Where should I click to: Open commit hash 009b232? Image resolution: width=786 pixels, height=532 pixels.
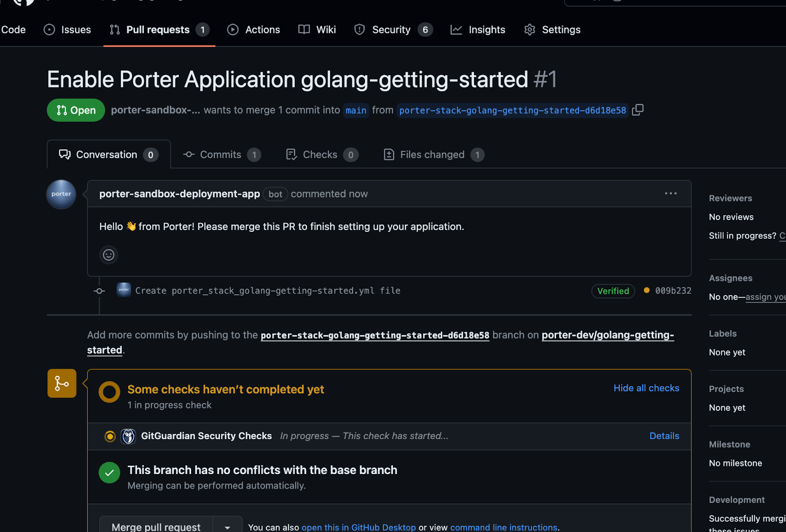(x=673, y=291)
